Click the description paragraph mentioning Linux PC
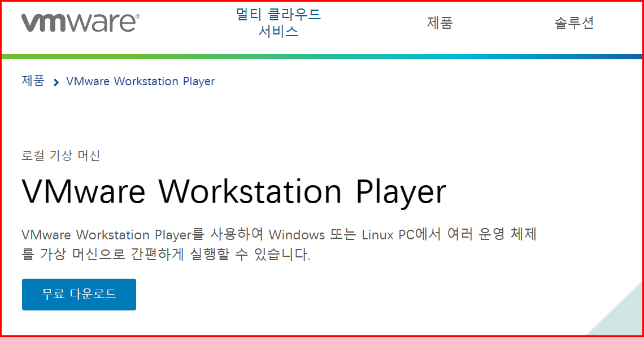The image size is (644, 337). 279,244
